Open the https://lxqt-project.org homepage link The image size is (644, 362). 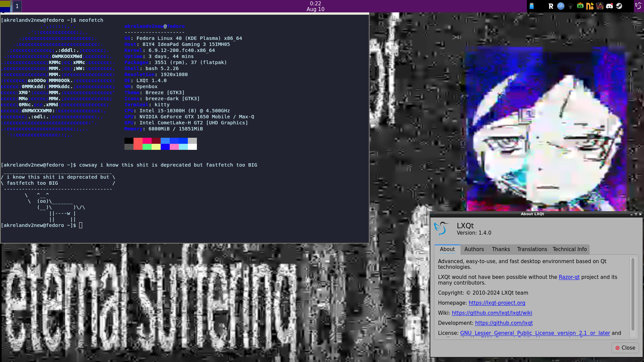click(497, 303)
